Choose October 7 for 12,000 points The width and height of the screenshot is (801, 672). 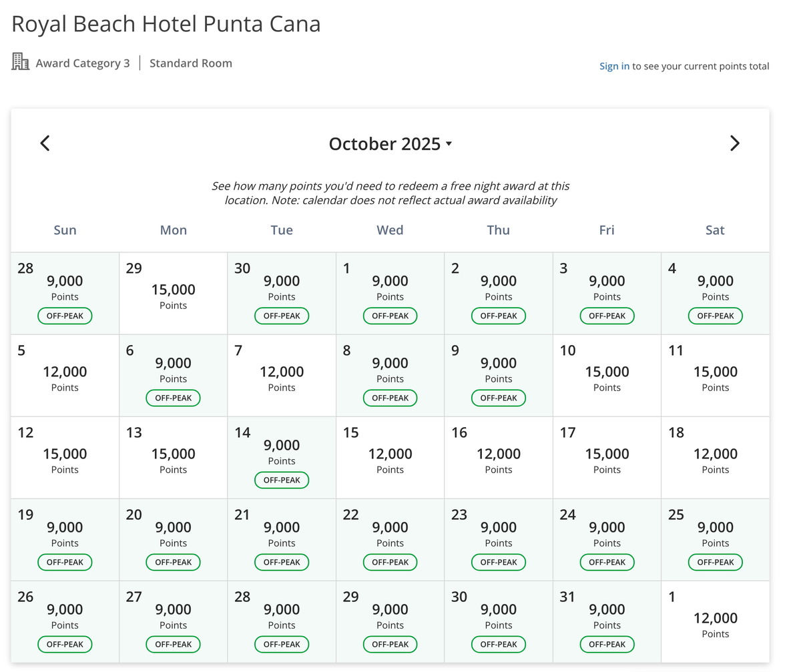(282, 375)
